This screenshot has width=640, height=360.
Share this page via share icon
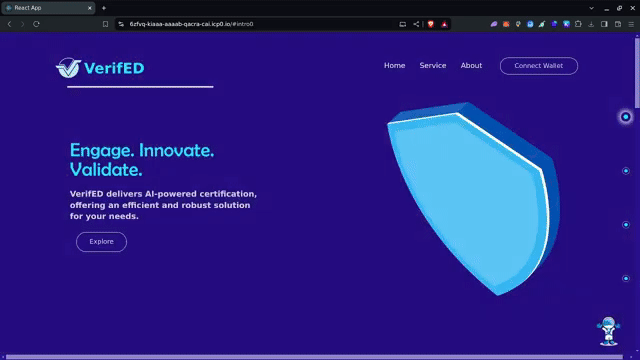point(416,24)
